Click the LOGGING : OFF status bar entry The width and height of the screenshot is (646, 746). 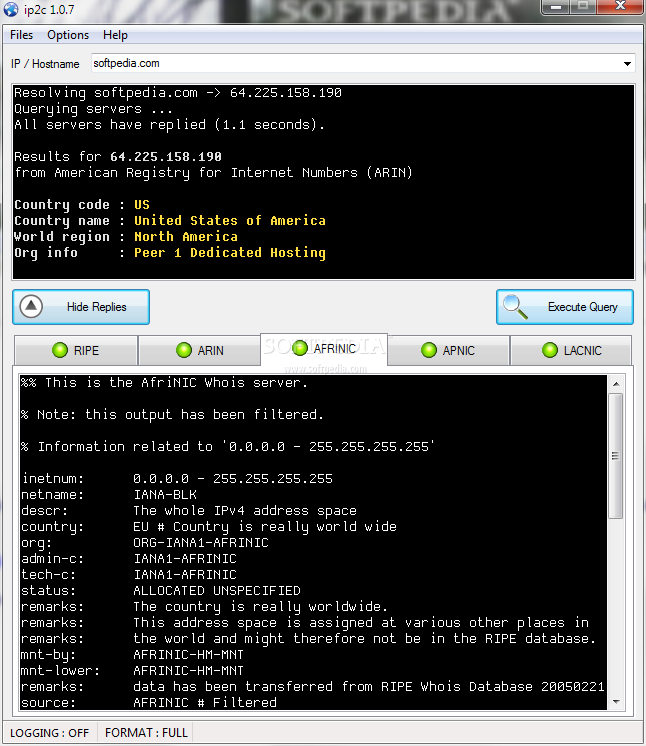49,733
